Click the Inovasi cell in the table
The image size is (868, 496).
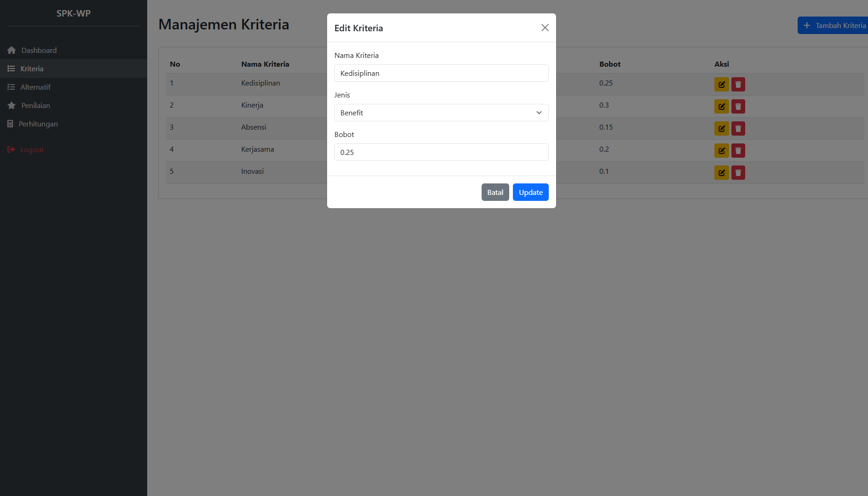click(253, 171)
